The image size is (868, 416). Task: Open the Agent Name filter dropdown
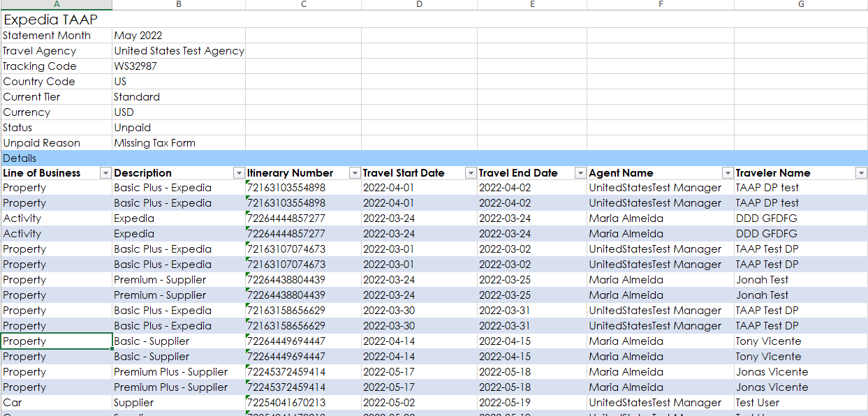(x=728, y=173)
